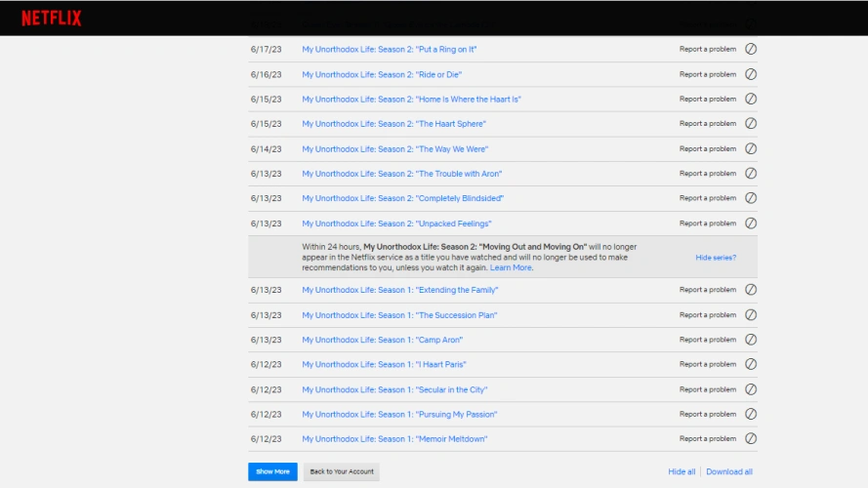
Task: Click the Hide all link
Action: coord(682,471)
